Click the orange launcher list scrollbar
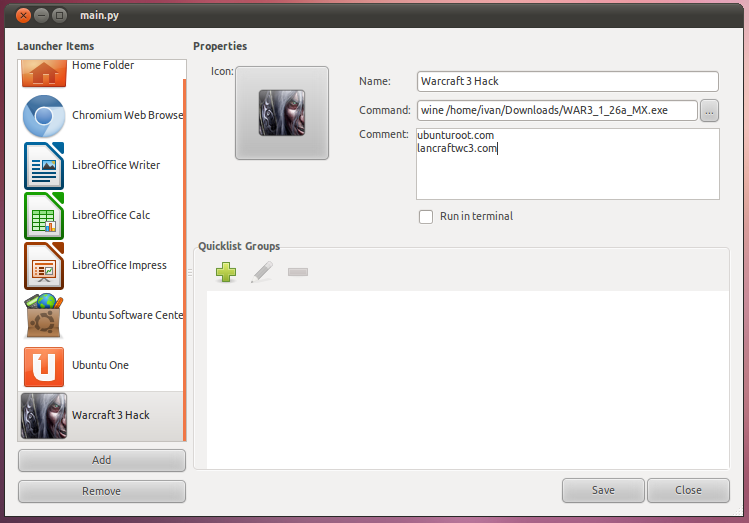This screenshot has width=749, height=523. coord(184,259)
